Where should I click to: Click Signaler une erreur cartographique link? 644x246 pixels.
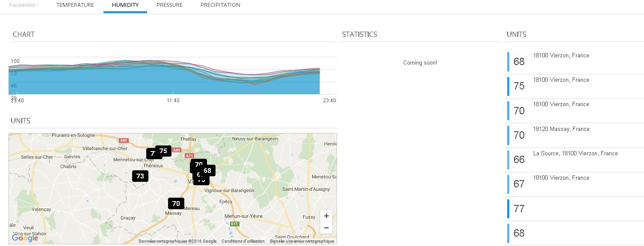pyautogui.click(x=302, y=241)
